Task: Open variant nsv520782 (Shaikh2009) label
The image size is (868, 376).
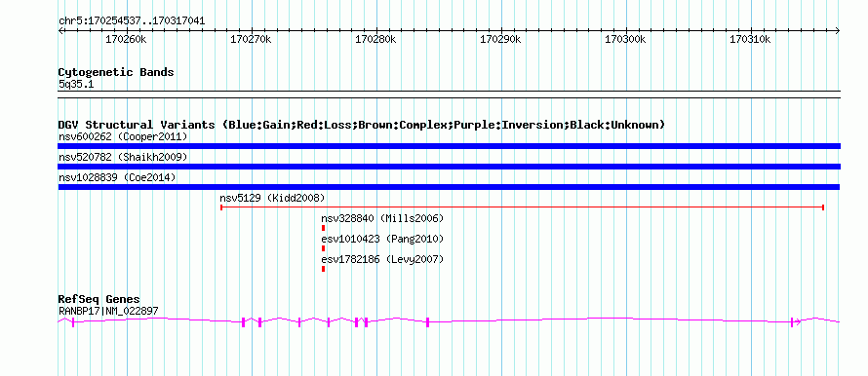Action: coord(123,157)
